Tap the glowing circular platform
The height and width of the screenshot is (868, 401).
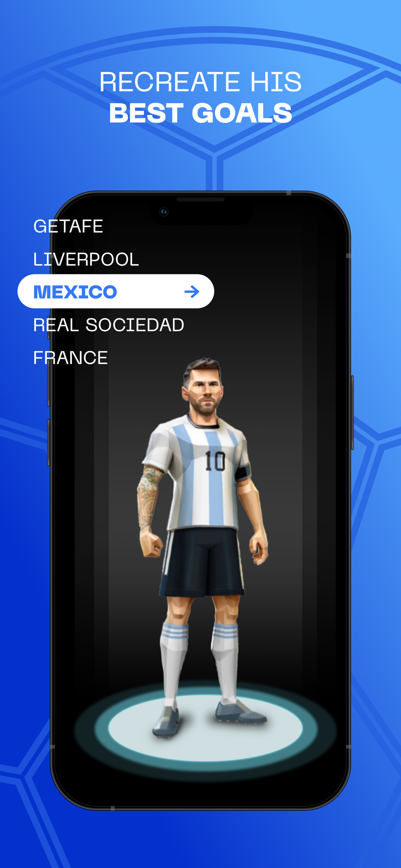[x=205, y=727]
